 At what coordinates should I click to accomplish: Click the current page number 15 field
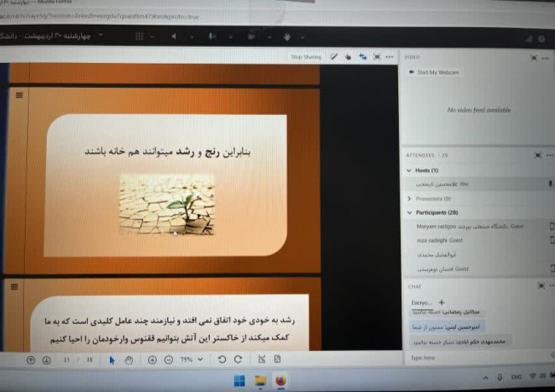click(66, 360)
